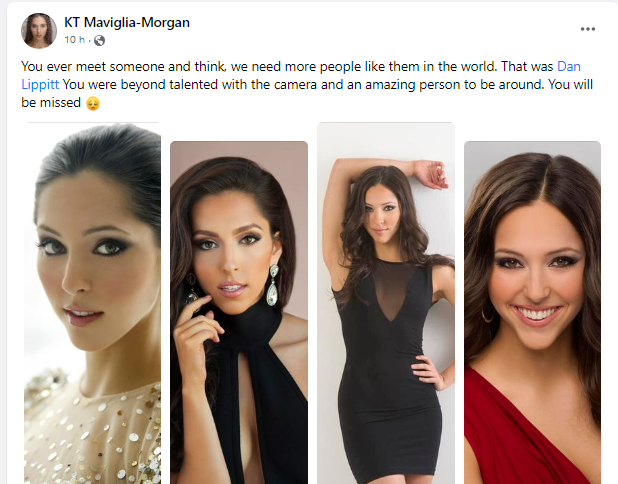Viewport: 618px width, 484px height.
Task: Click the hoop earring in smiling portrait
Action: tap(487, 315)
